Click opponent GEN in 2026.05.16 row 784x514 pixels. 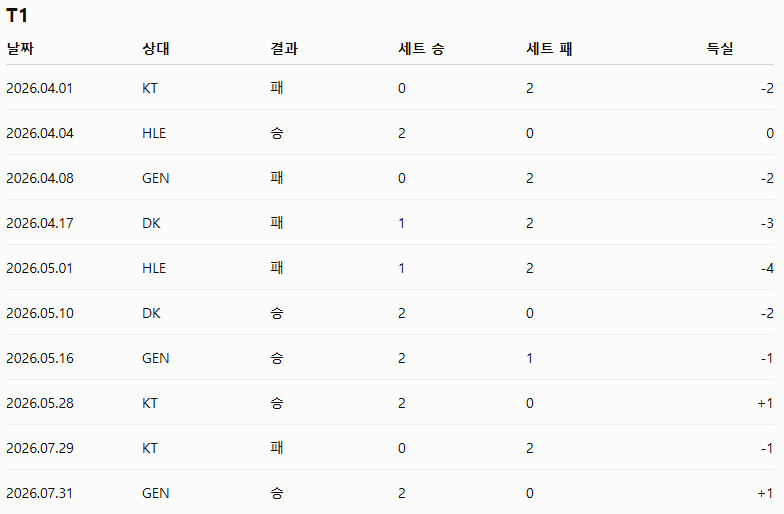[156, 358]
